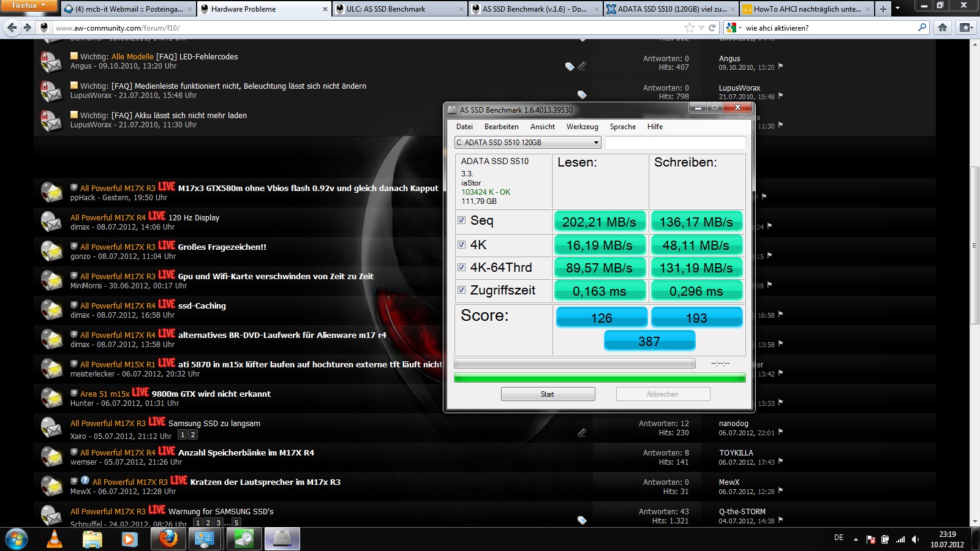Open page 5 of 'Warnung for SAMSUNG SSD's'
The height and width of the screenshot is (551, 980).
pos(236,523)
